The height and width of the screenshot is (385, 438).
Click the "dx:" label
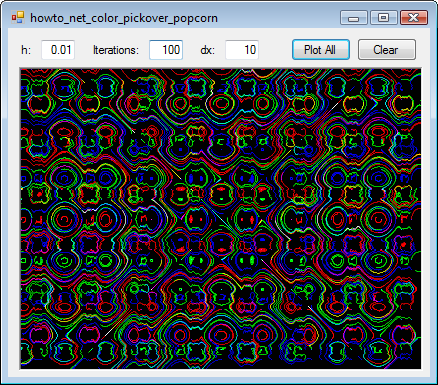click(x=208, y=50)
